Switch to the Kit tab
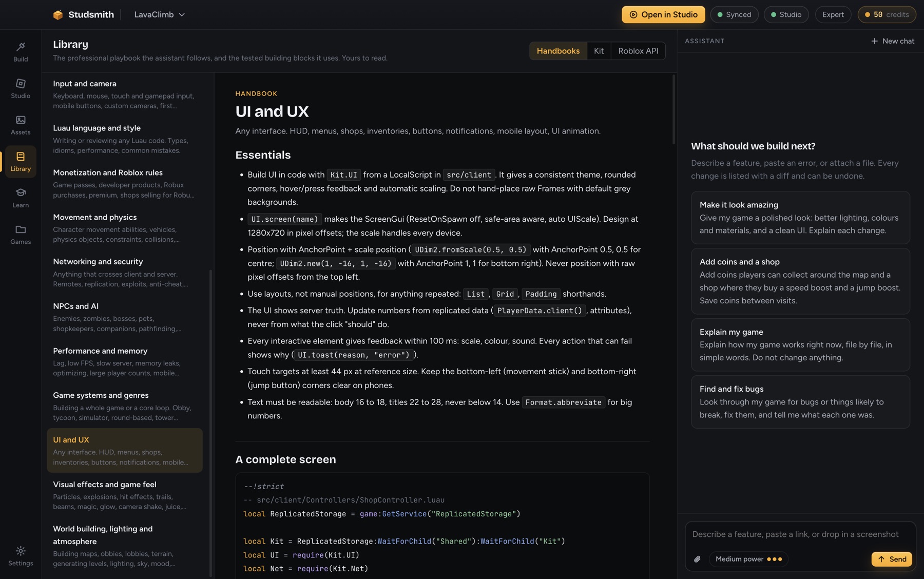The height and width of the screenshot is (579, 924). point(599,51)
